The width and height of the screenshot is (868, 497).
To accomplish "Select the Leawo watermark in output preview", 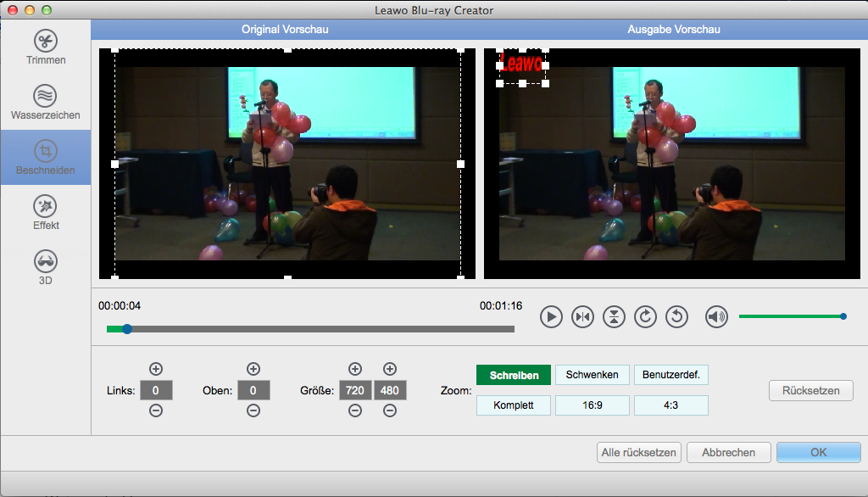I will coord(521,63).
